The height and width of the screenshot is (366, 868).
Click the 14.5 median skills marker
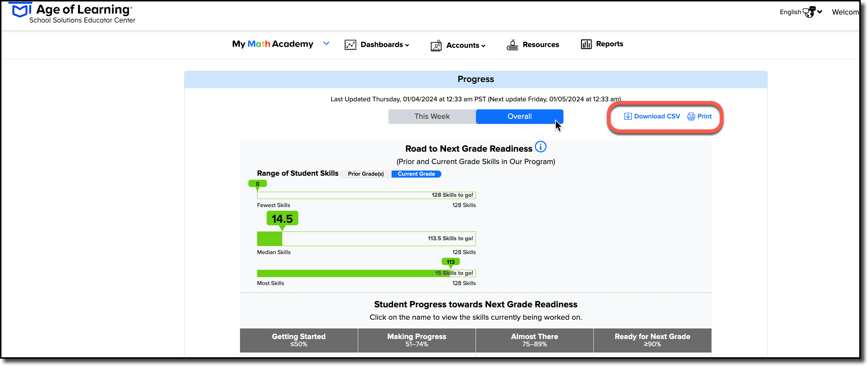coord(282,219)
